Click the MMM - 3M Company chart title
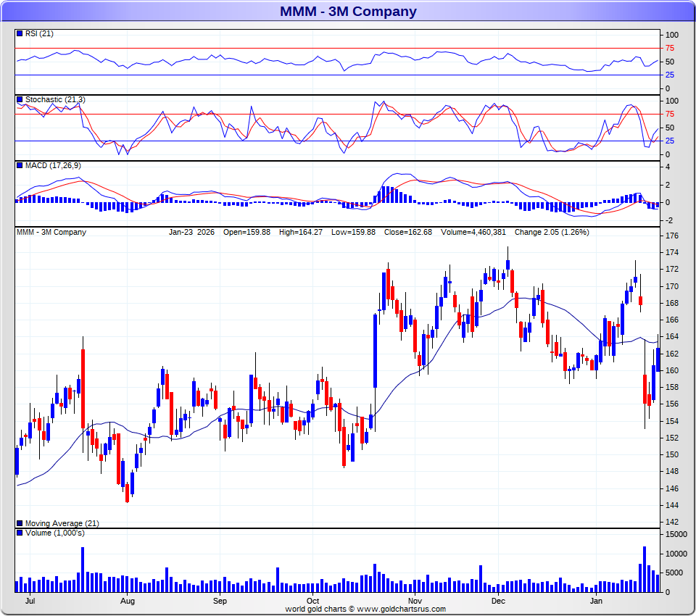This screenshot has height=616, width=696. [x=348, y=11]
